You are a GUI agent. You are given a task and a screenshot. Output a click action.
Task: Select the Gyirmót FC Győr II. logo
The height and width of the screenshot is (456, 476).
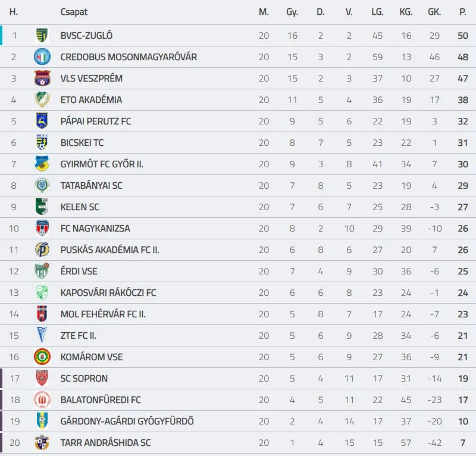tap(42, 164)
